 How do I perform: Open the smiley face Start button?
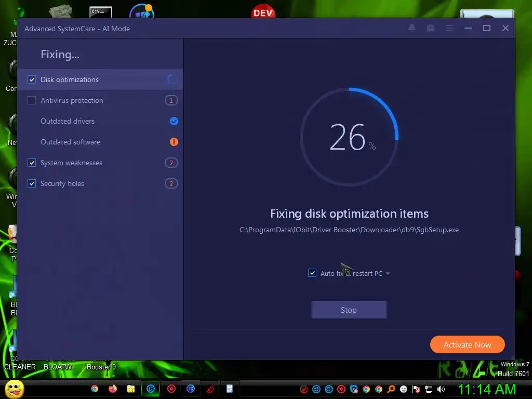pyautogui.click(x=14, y=389)
